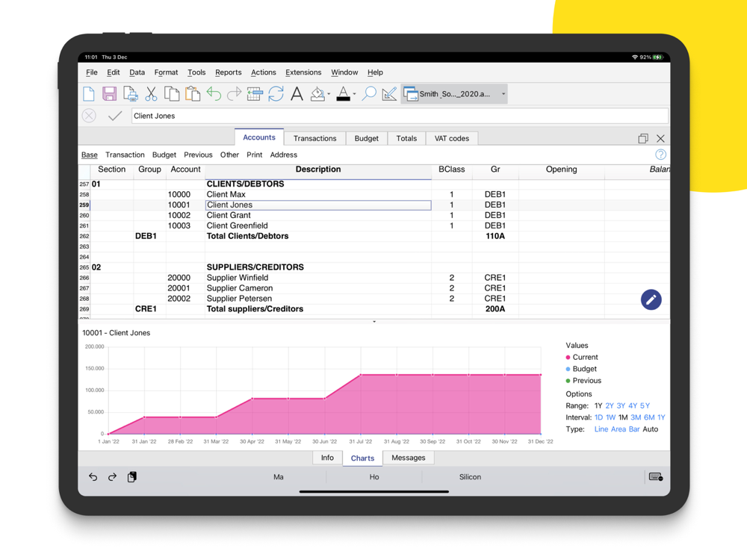747x560 pixels.
Task: Tap the keyboard undo arrow in bottom bar
Action: click(x=93, y=476)
